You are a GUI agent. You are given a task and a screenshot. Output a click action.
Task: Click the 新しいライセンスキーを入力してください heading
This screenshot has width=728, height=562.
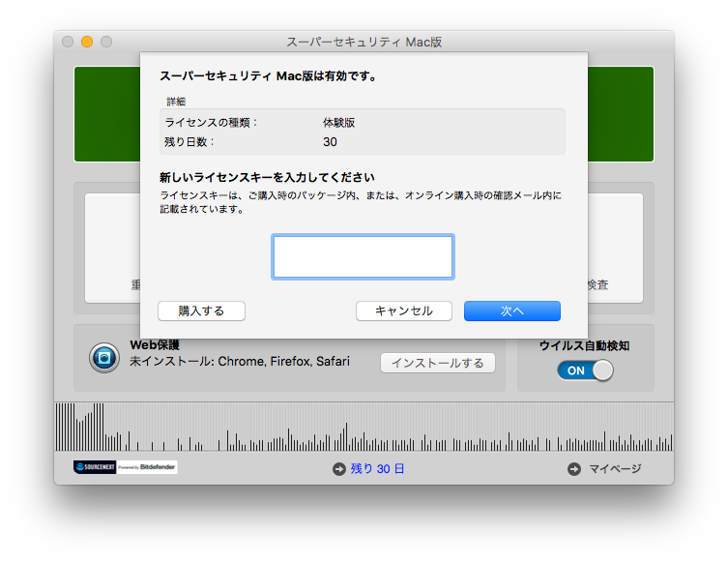(267, 177)
